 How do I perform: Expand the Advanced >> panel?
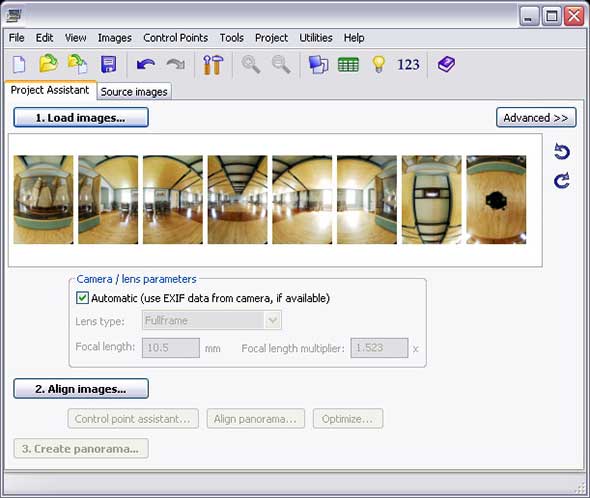point(536,118)
